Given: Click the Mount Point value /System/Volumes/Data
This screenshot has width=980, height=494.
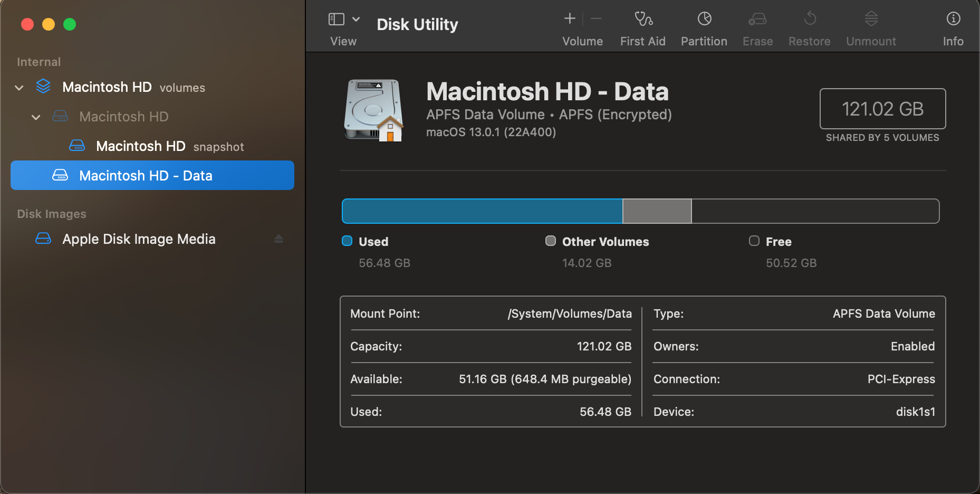Looking at the screenshot, I should tap(570, 313).
